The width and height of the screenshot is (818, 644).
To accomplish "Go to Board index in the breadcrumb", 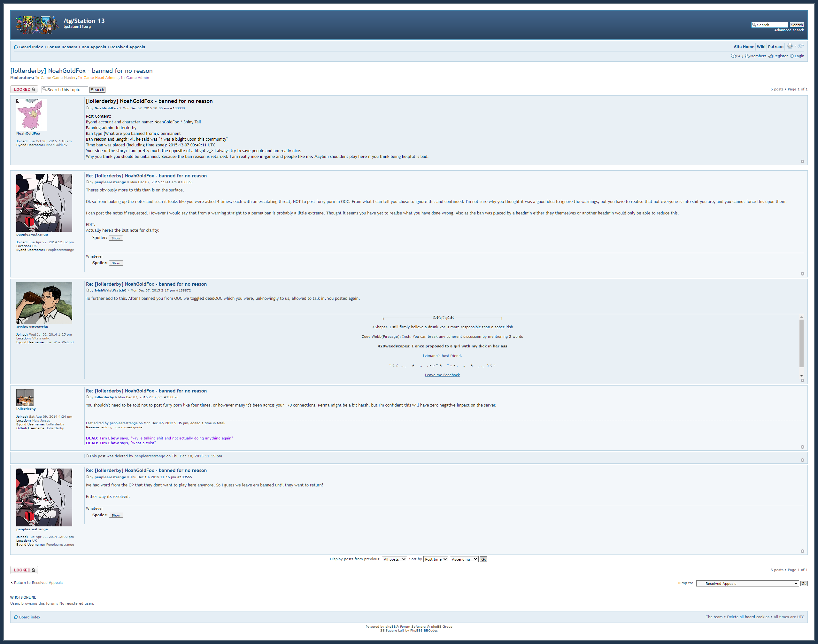I will [x=31, y=47].
